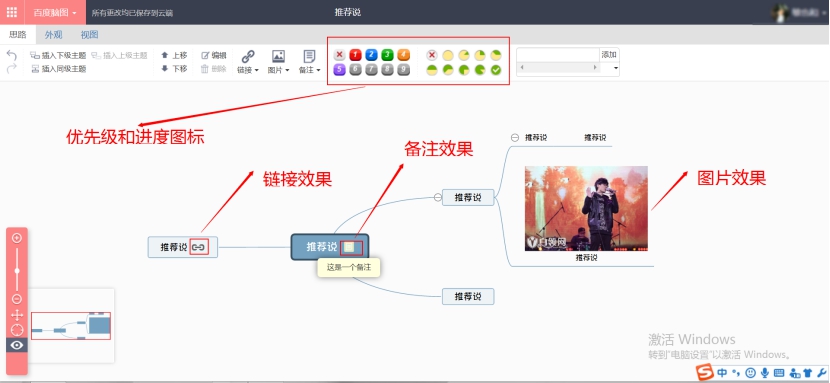Viewport: 830px width, 383px height.
Task: Remove priority with the X icon
Action: (x=340, y=54)
